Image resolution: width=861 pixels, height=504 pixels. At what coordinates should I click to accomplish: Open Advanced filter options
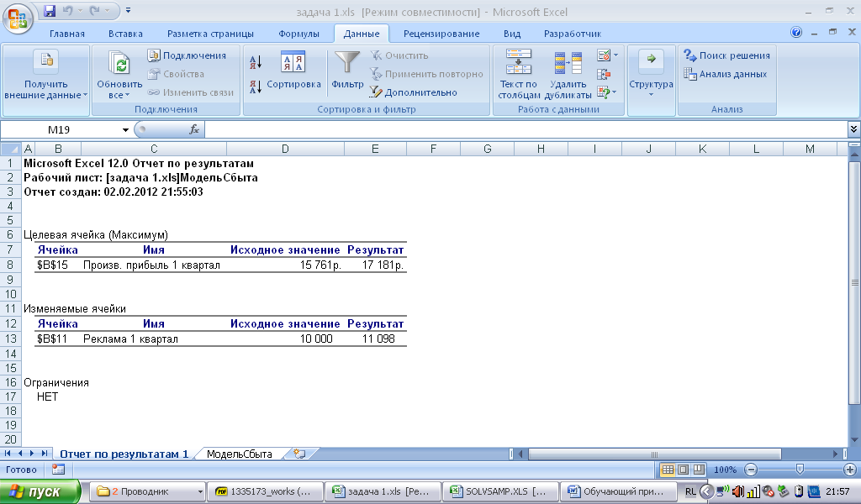coord(413,92)
